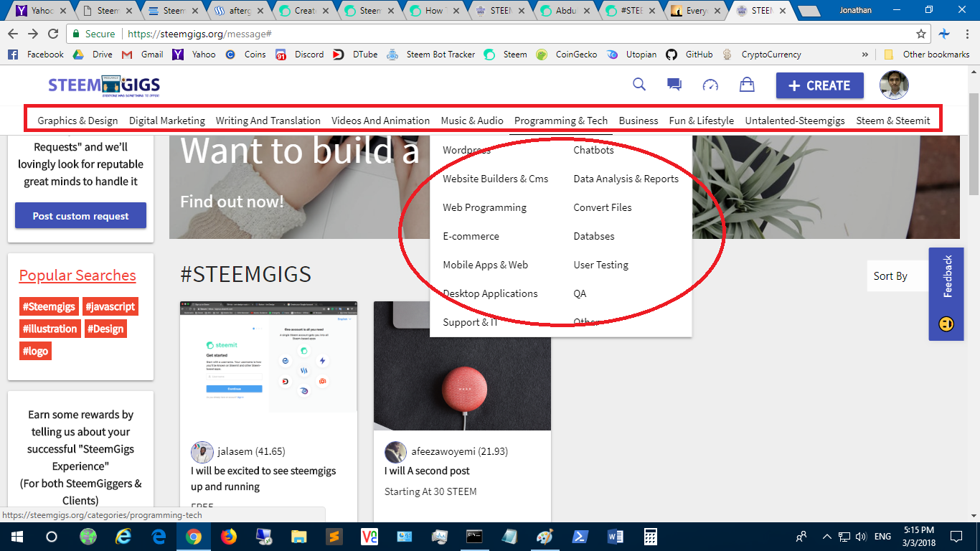Image resolution: width=980 pixels, height=551 pixels.
Task: Open the messages chat icon in header
Action: [x=674, y=85]
